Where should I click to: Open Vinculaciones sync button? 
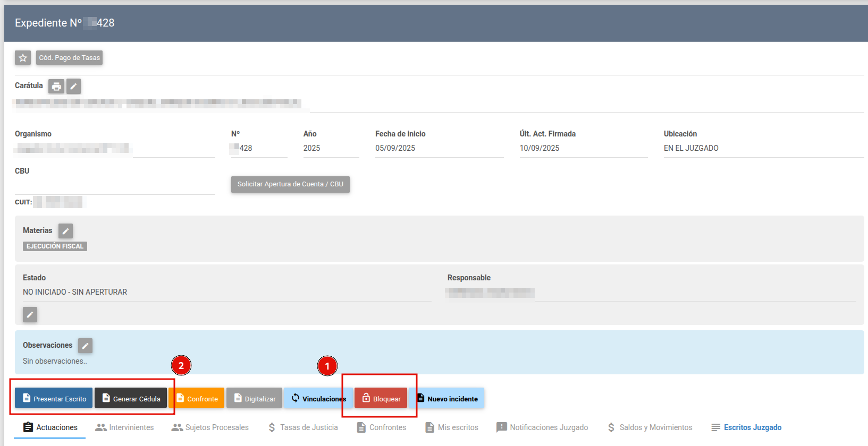tap(318, 398)
